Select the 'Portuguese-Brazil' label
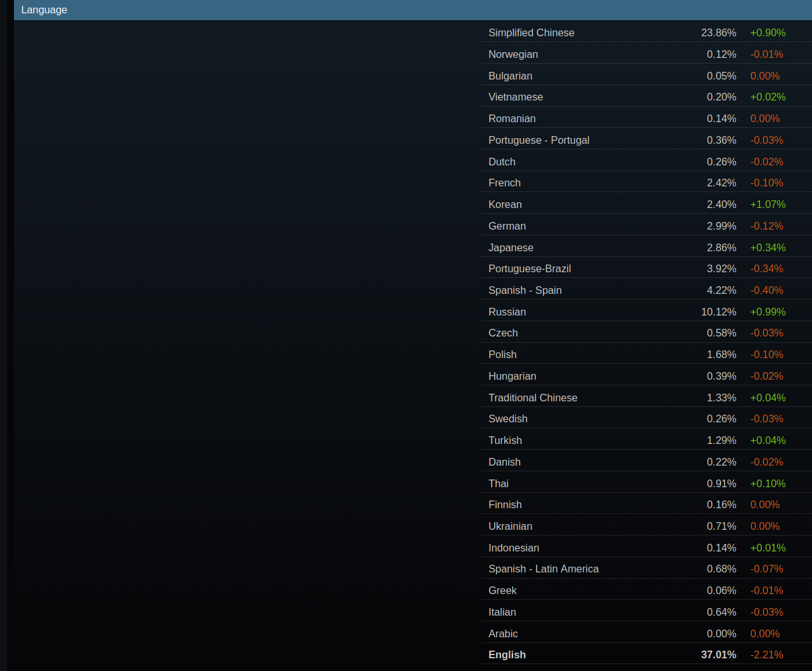812x671 pixels. point(530,268)
